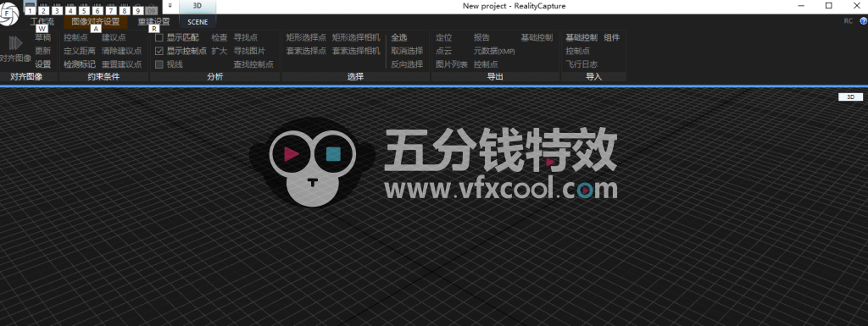Uncheck the 显示控制点 checkbox
The image size is (868, 326).
click(159, 51)
